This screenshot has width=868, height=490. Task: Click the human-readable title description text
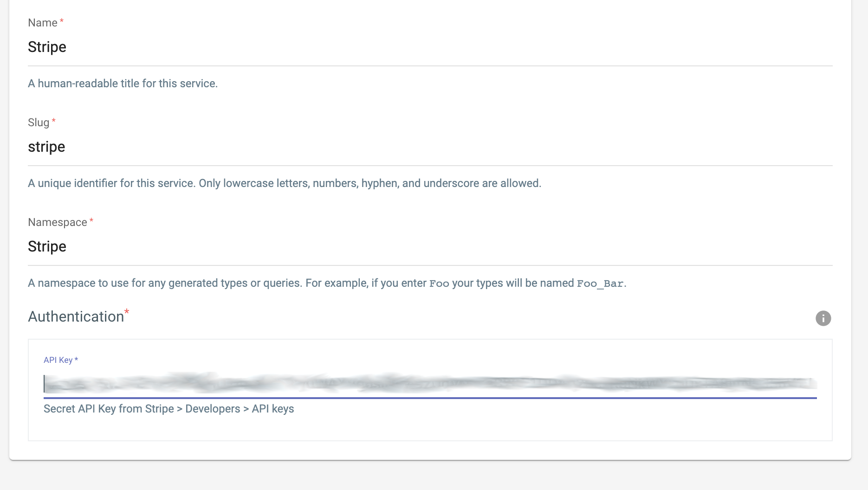tap(123, 84)
